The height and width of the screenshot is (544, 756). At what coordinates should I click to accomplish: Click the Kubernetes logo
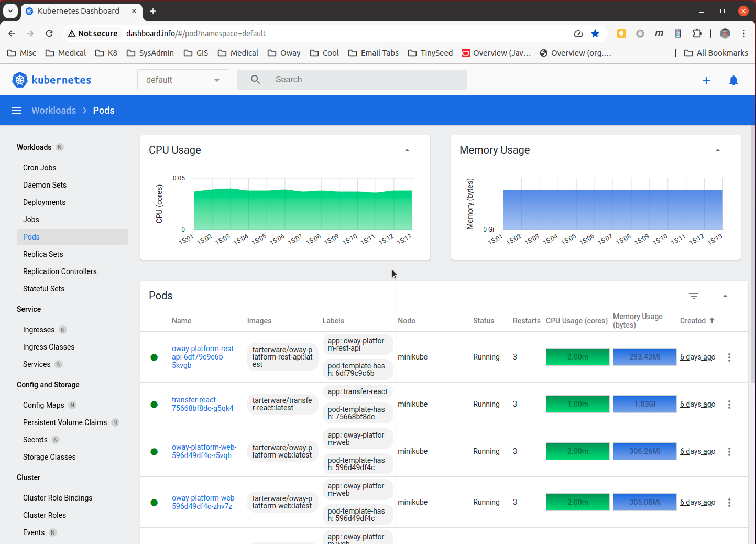[x=51, y=80]
